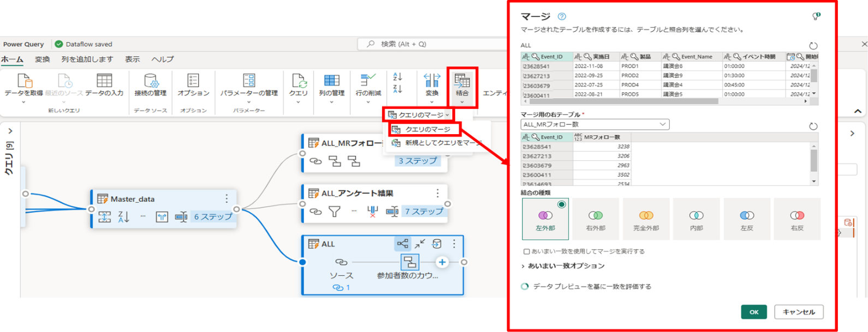Select Event_ID column header in ALL table
The width and height of the screenshot is (868, 332).
(x=546, y=57)
